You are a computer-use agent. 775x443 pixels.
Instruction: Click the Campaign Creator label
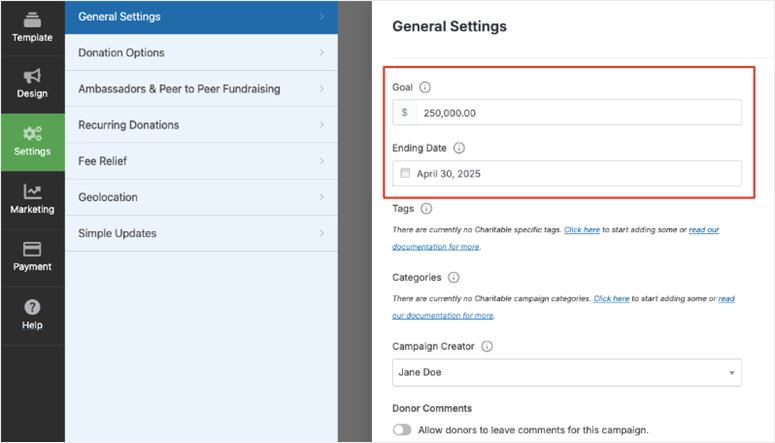tap(433, 346)
